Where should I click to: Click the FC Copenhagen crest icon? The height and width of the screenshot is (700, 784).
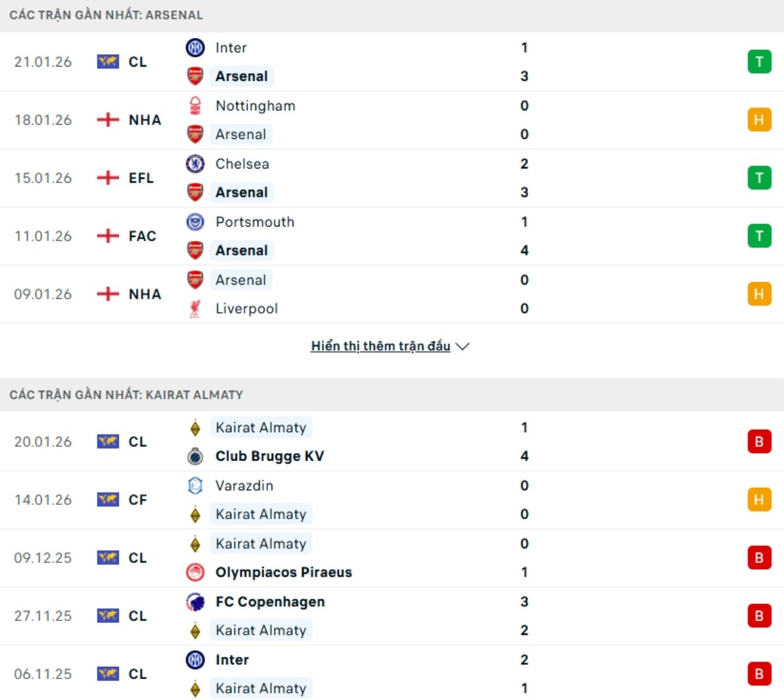point(195,602)
